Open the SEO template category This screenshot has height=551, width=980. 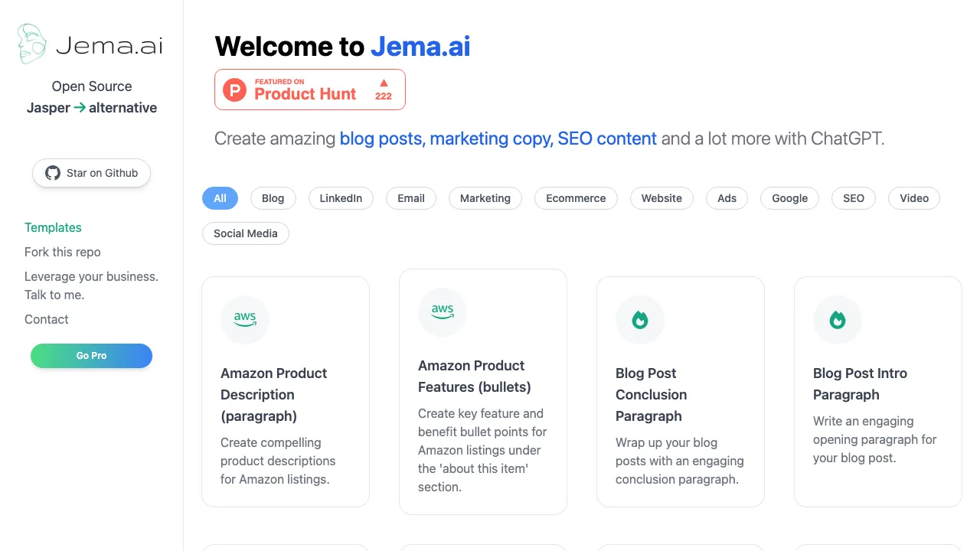(853, 198)
